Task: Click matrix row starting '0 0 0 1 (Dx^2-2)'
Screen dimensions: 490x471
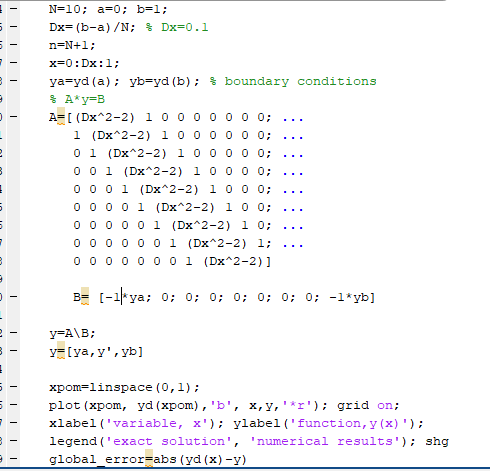Action: (172, 189)
